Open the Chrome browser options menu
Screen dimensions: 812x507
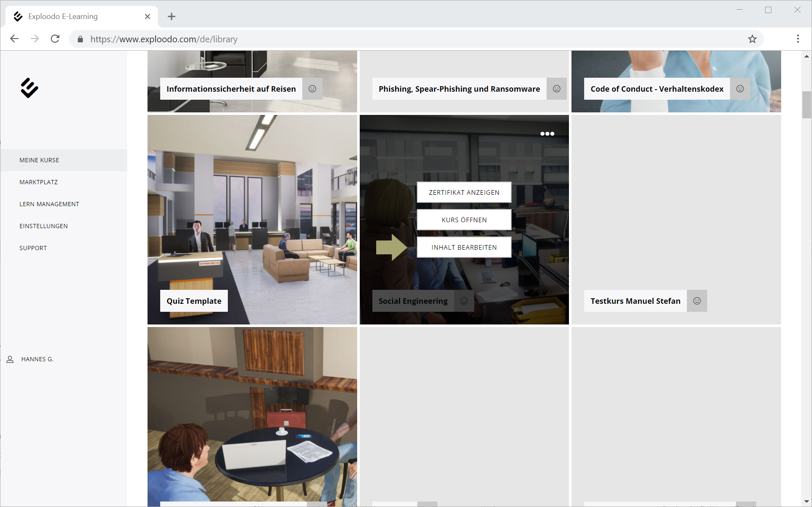[798, 39]
